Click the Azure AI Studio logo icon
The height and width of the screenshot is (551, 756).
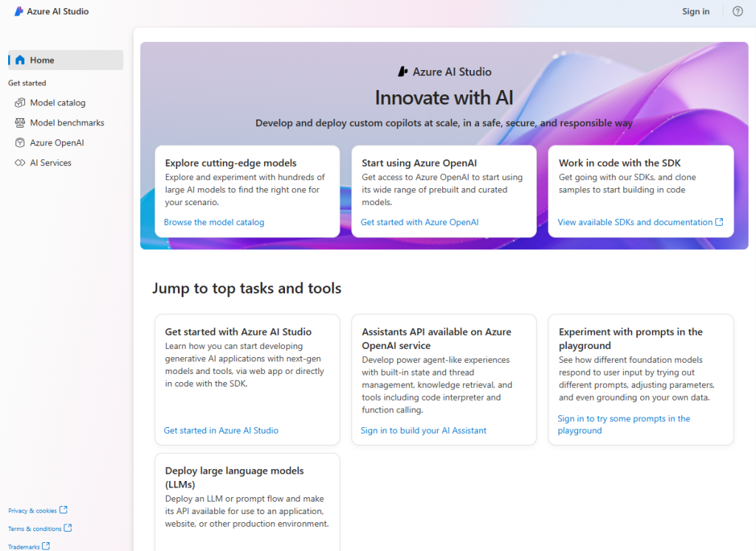click(x=19, y=12)
